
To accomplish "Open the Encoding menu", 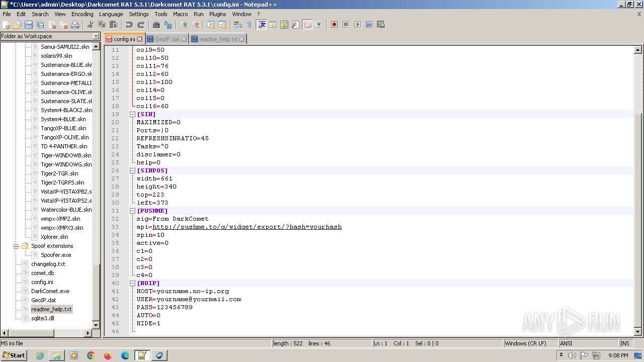I will (82, 14).
